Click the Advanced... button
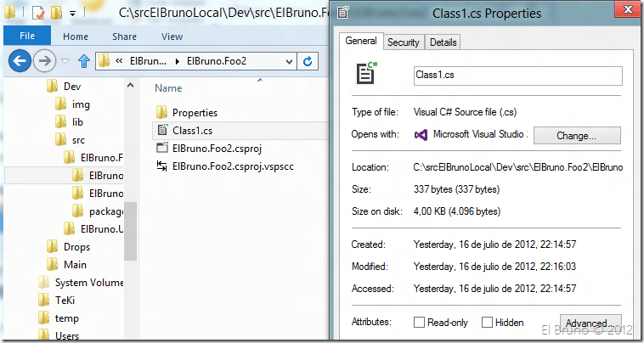The width and height of the screenshot is (644, 343). pyautogui.click(x=586, y=323)
